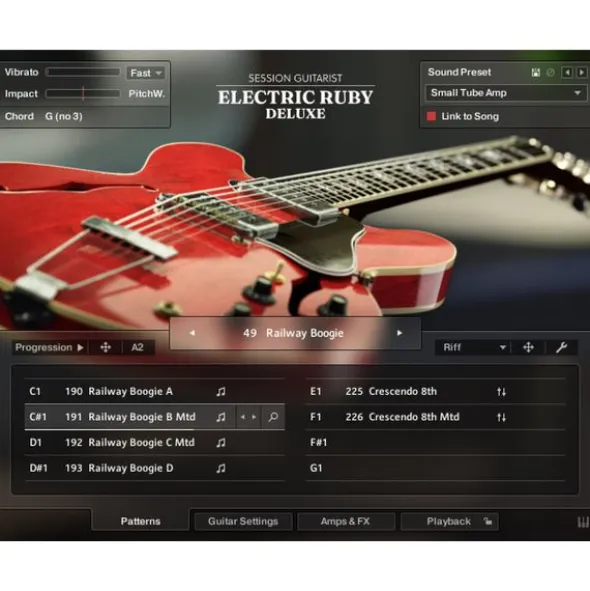Adjust the Impact slider

pyautogui.click(x=83, y=94)
